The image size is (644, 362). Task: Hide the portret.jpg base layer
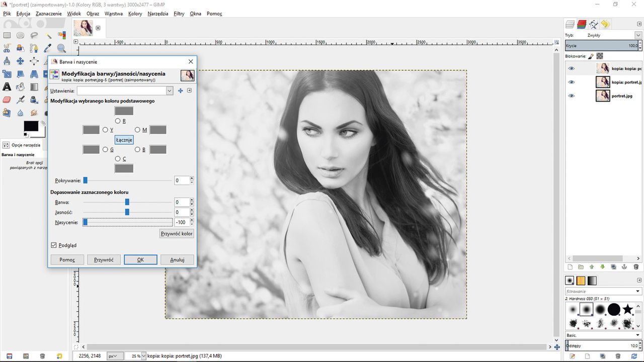pos(571,96)
